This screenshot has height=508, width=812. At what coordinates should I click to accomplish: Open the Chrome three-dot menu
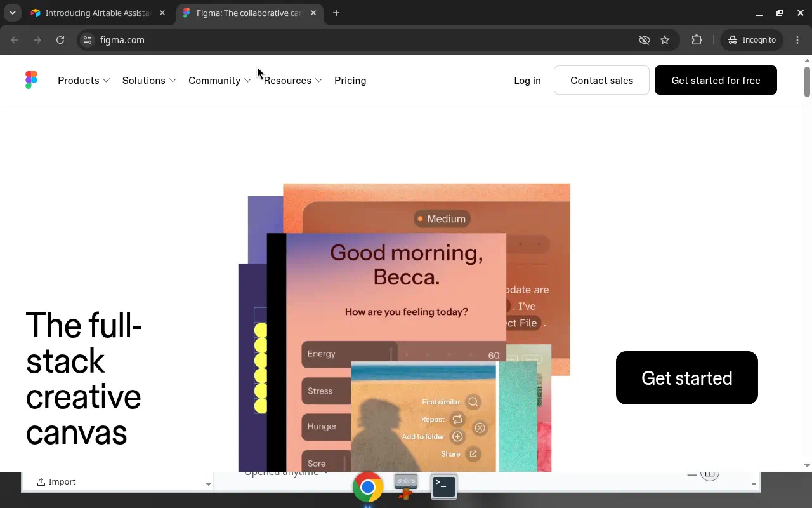coord(797,40)
